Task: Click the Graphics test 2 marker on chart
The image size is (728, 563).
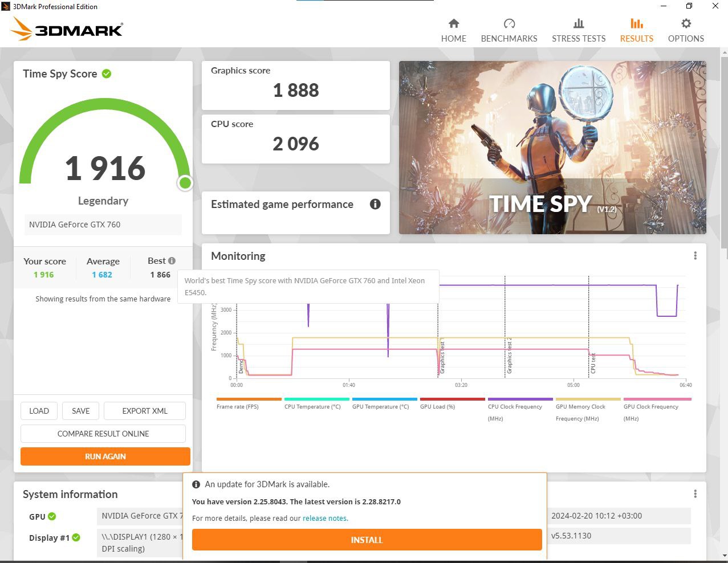Action: pos(510,356)
